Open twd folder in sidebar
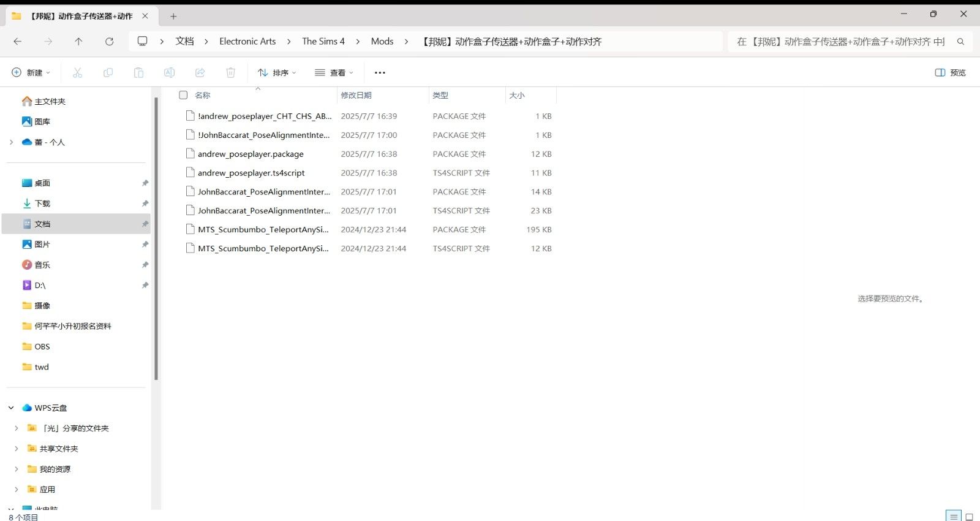980x521 pixels. pos(36,367)
